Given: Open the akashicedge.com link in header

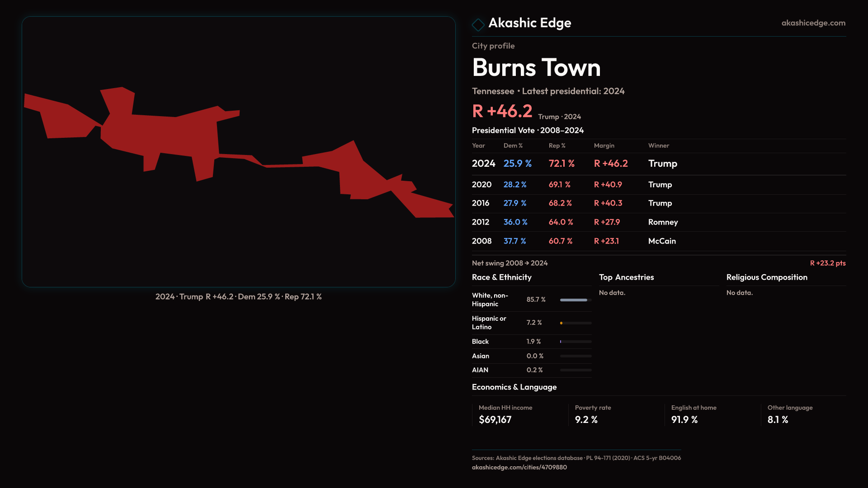Looking at the screenshot, I should click(x=813, y=23).
